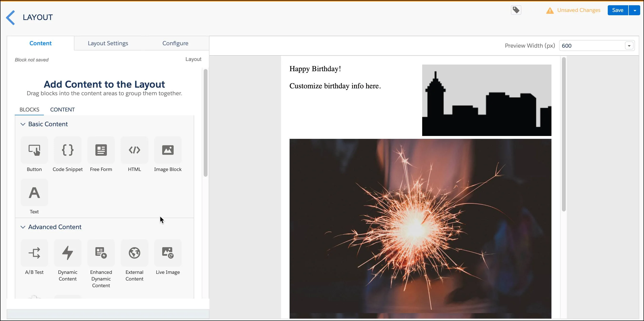Switch to the Layout Settings tab
Image resolution: width=644 pixels, height=321 pixels.
point(108,43)
